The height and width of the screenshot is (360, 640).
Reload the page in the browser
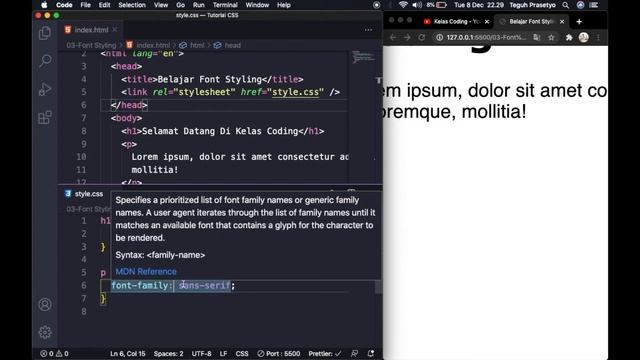point(422,38)
